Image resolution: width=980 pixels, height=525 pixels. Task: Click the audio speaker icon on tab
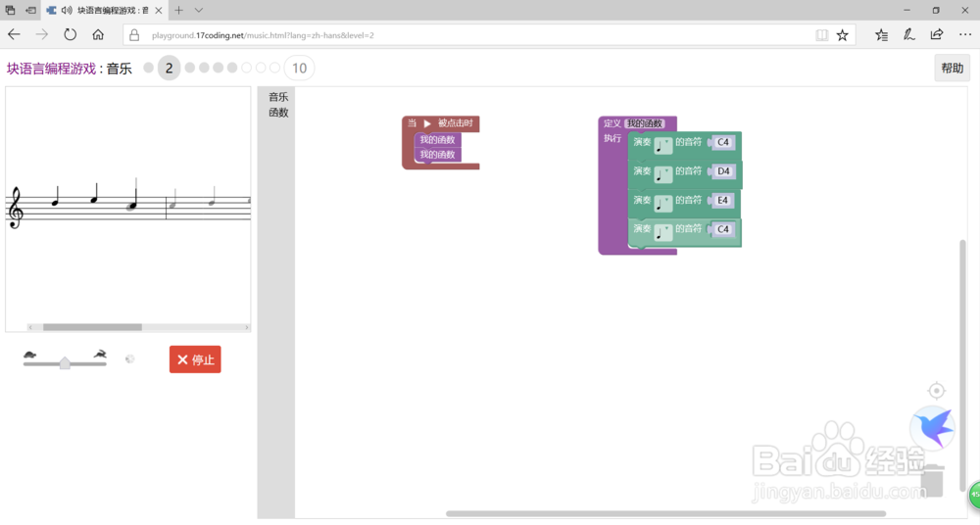coord(67,10)
